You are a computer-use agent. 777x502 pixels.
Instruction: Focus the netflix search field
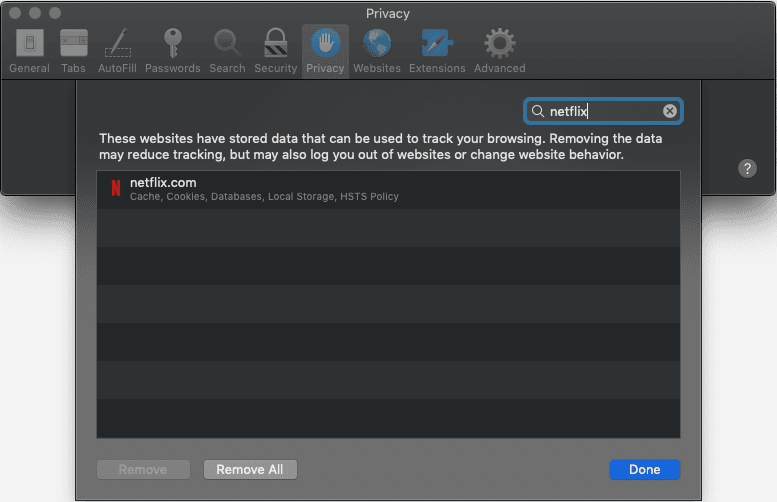point(603,111)
